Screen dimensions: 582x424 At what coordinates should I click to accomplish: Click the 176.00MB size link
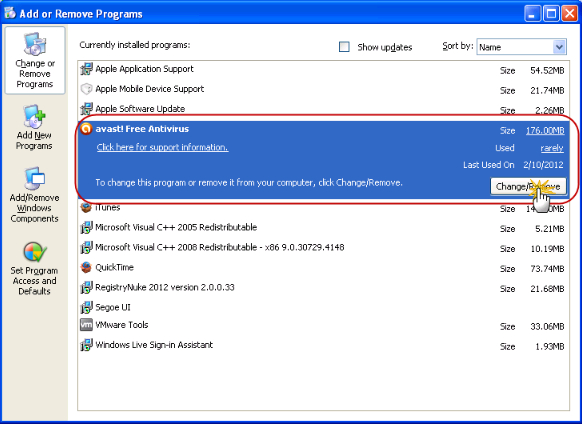[545, 131]
